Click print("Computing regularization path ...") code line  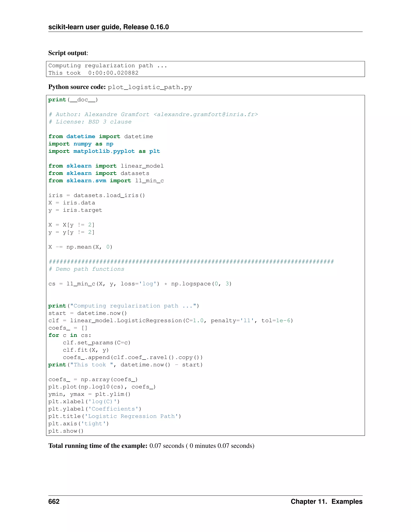tap(124, 306)
